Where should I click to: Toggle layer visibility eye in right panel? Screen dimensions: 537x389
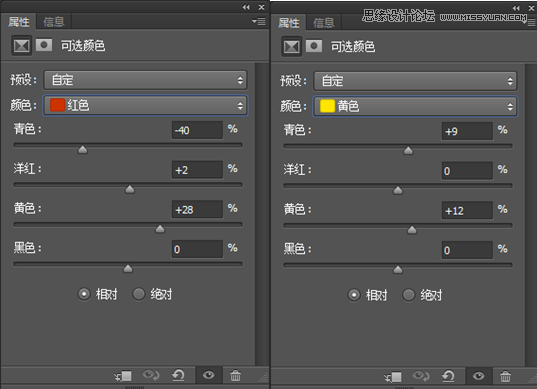pos(478,376)
